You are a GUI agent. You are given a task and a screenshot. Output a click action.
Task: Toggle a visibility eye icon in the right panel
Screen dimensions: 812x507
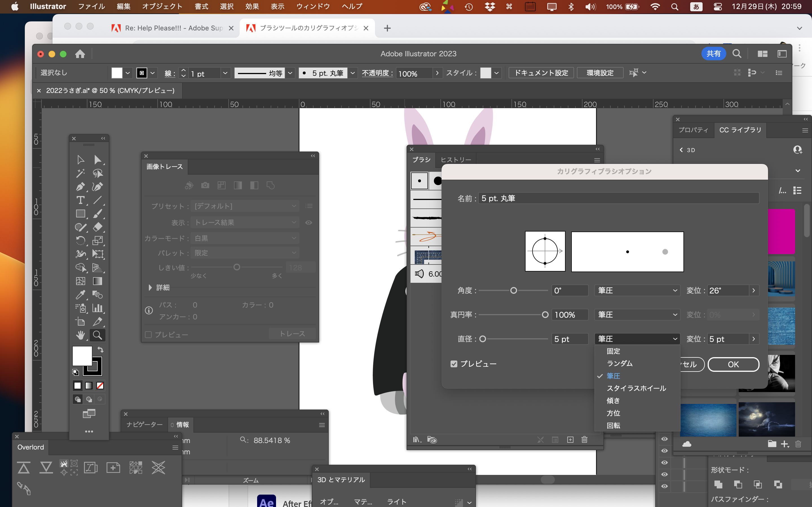(665, 450)
